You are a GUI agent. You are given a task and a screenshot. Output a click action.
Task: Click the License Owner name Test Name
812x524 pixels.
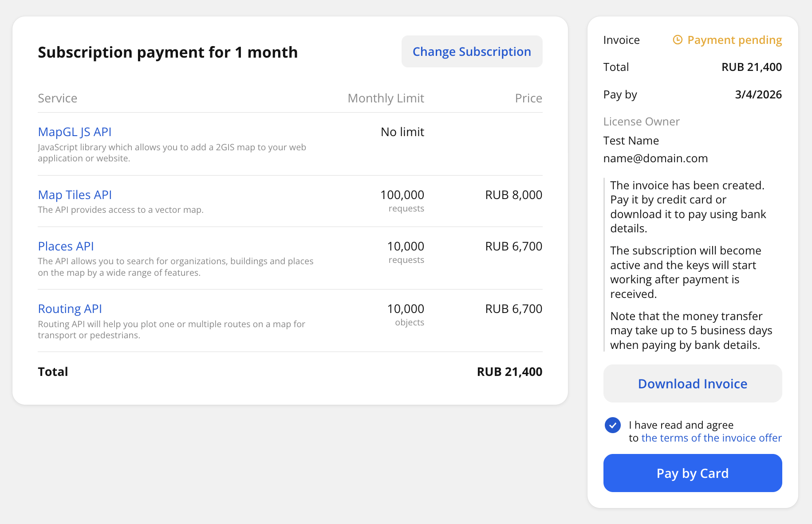tap(631, 141)
